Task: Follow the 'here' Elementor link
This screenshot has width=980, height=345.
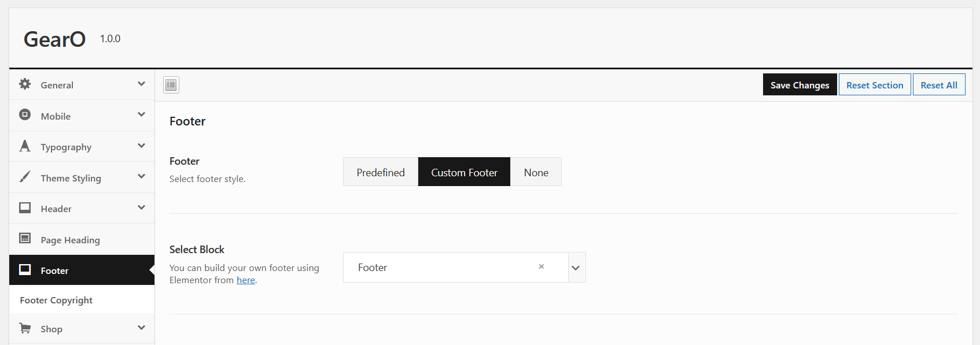Action: (x=245, y=280)
